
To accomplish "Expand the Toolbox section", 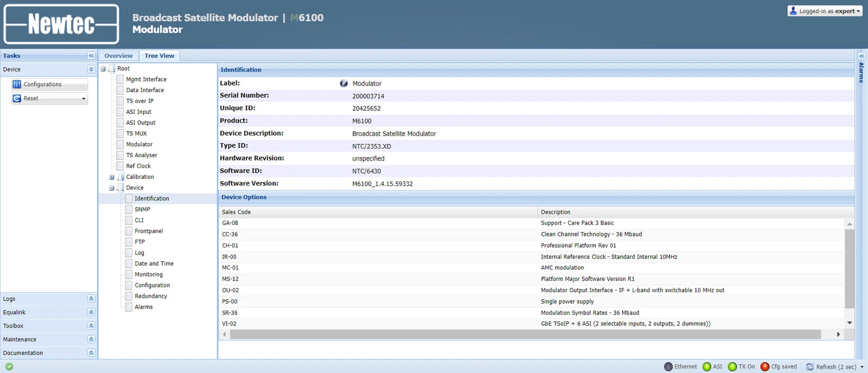I will (x=91, y=326).
